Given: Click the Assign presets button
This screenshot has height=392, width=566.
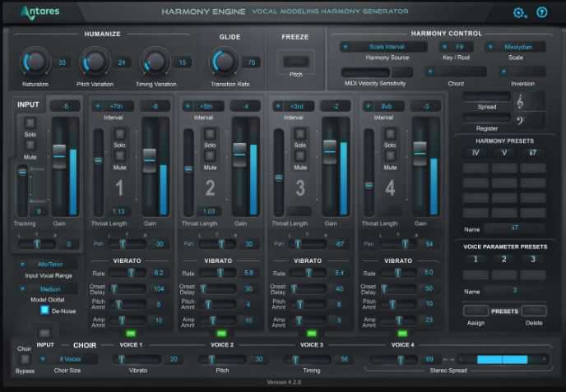Looking at the screenshot, I should click(476, 311).
